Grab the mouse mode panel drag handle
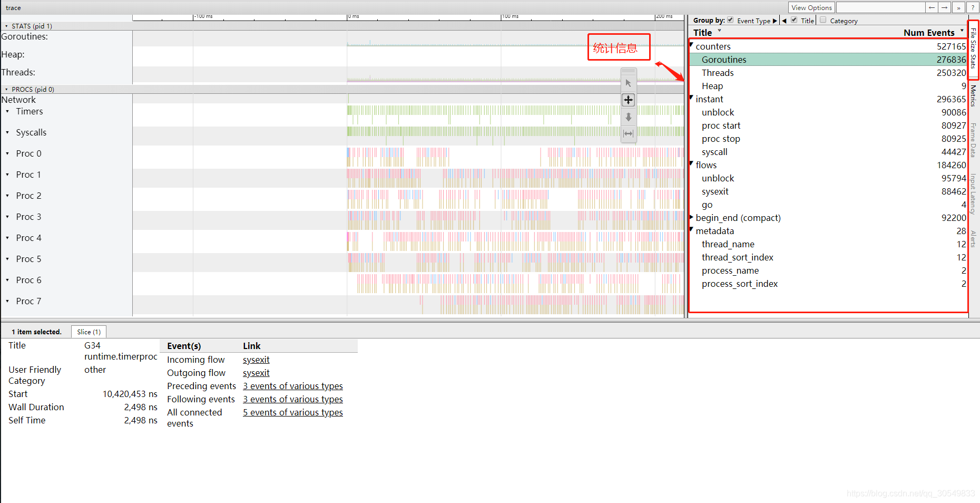980x503 pixels. coord(628,71)
